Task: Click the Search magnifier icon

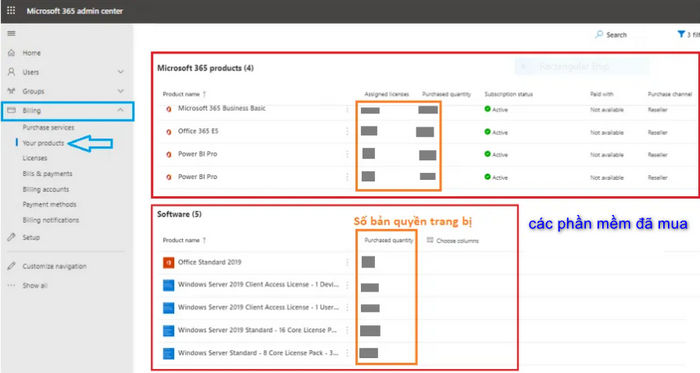Action: pos(599,34)
